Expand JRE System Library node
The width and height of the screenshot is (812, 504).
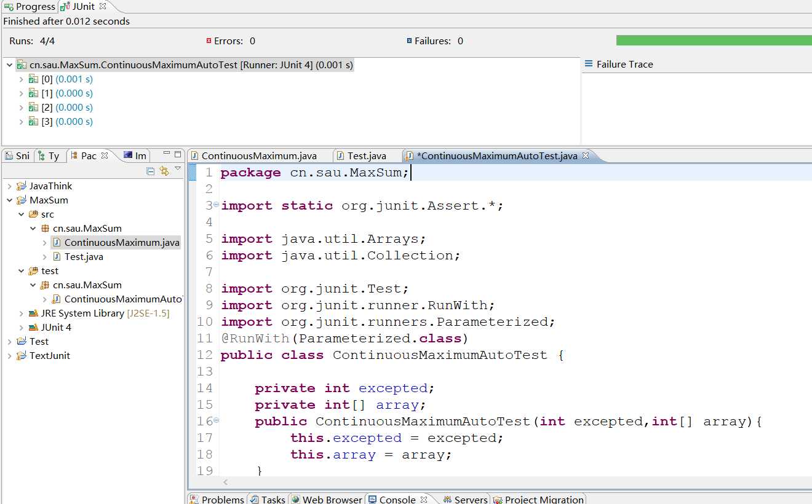tap(22, 313)
